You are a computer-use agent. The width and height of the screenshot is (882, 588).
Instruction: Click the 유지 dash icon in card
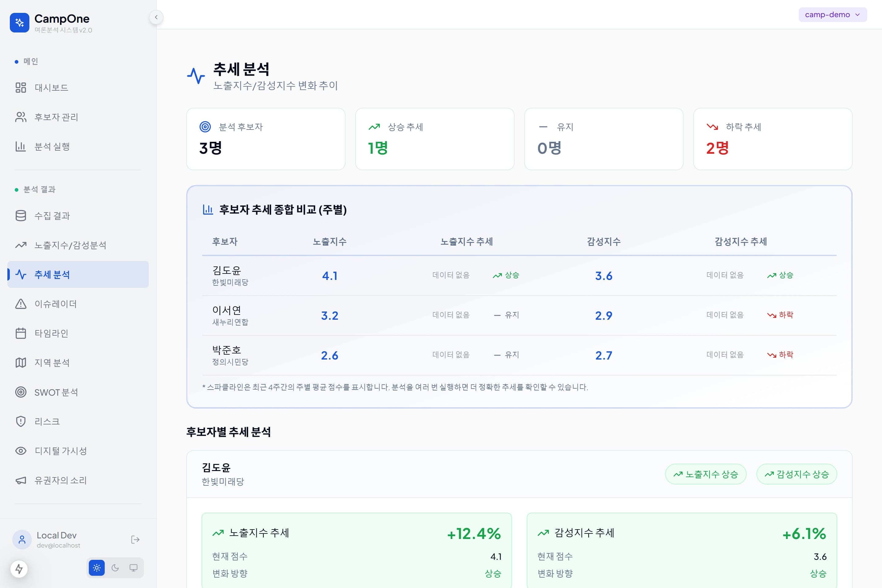pos(543,127)
